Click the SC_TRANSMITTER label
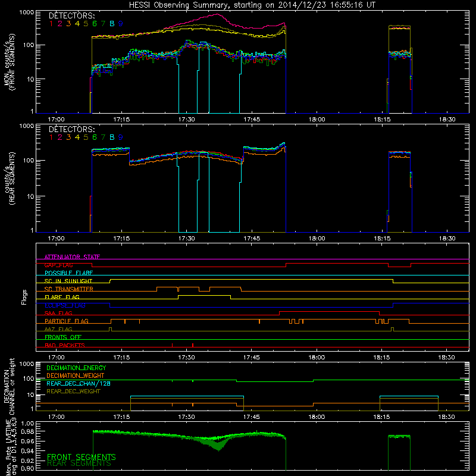Image resolution: width=476 pixels, height=476 pixels. tap(69, 289)
